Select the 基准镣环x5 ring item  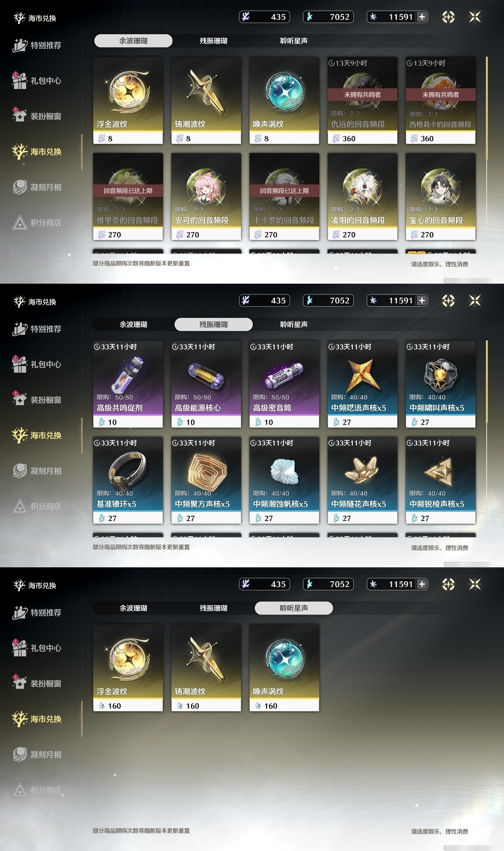[x=128, y=480]
